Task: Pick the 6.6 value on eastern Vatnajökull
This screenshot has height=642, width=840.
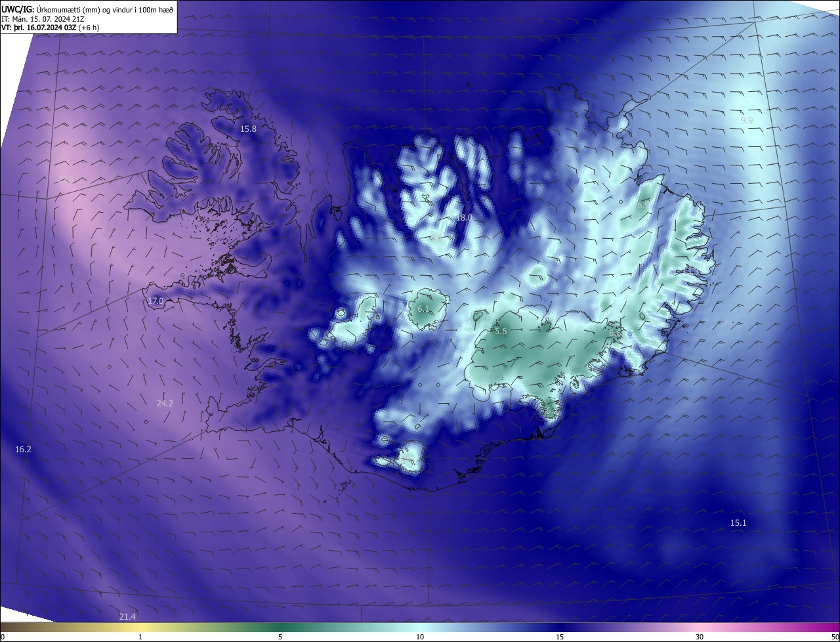Action: pyautogui.click(x=615, y=333)
